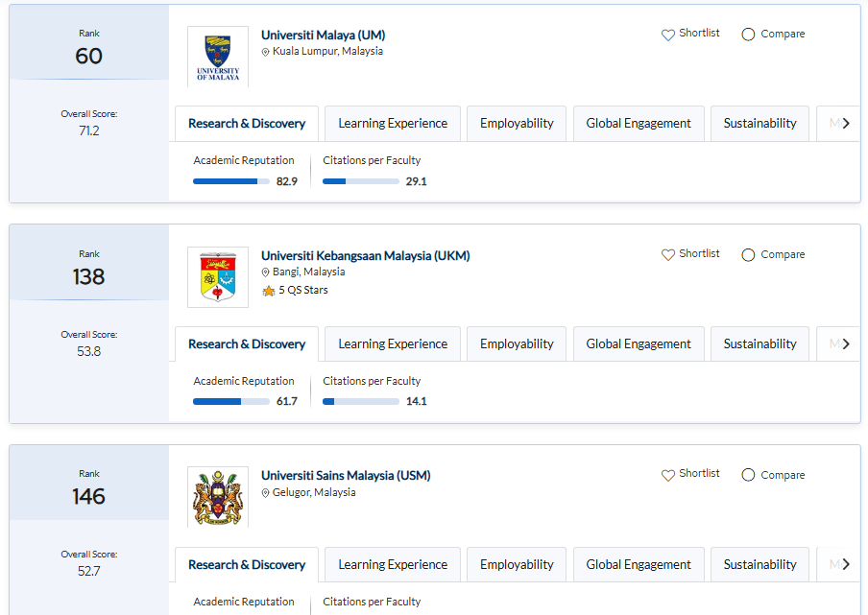Click the gold star icon next to 5 QS Stars
Screen dimensions: 868x615
269,291
